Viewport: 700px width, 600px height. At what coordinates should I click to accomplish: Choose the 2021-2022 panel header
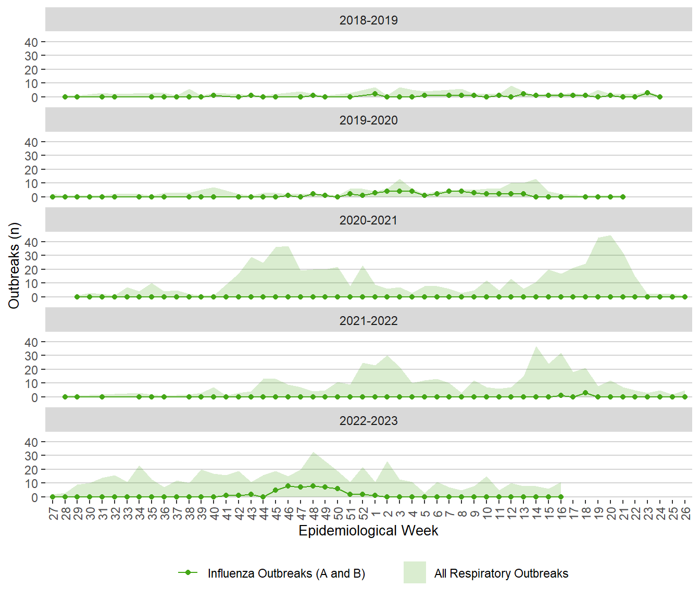tap(368, 320)
